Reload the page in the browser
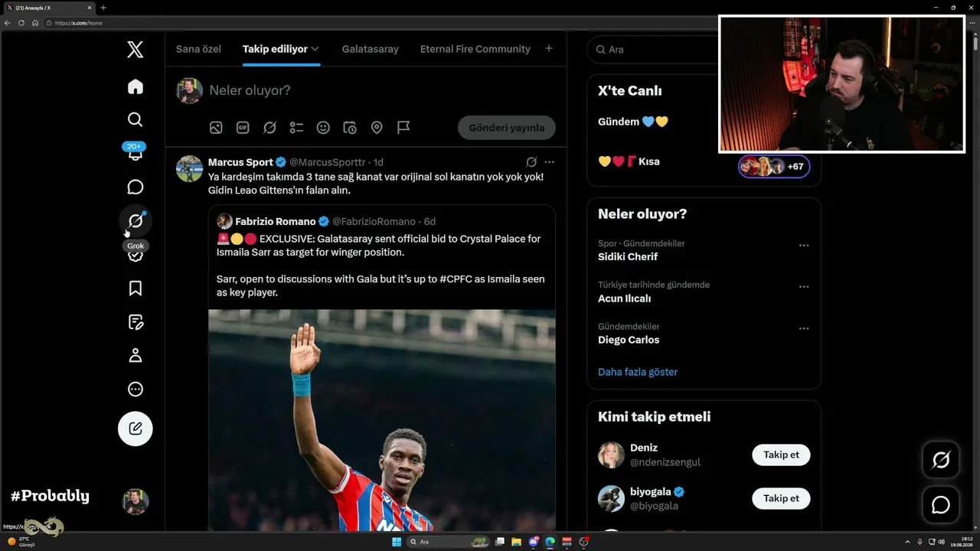This screenshot has width=980, height=551. pos(21,23)
